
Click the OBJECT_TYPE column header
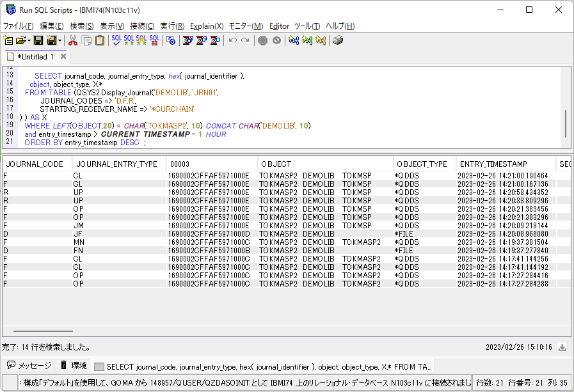425,164
